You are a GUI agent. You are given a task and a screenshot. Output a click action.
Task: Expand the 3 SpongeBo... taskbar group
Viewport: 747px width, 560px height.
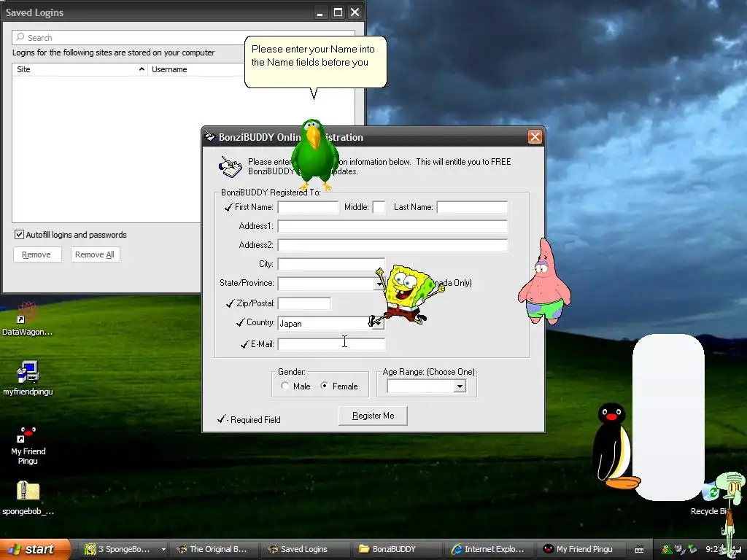(163, 549)
